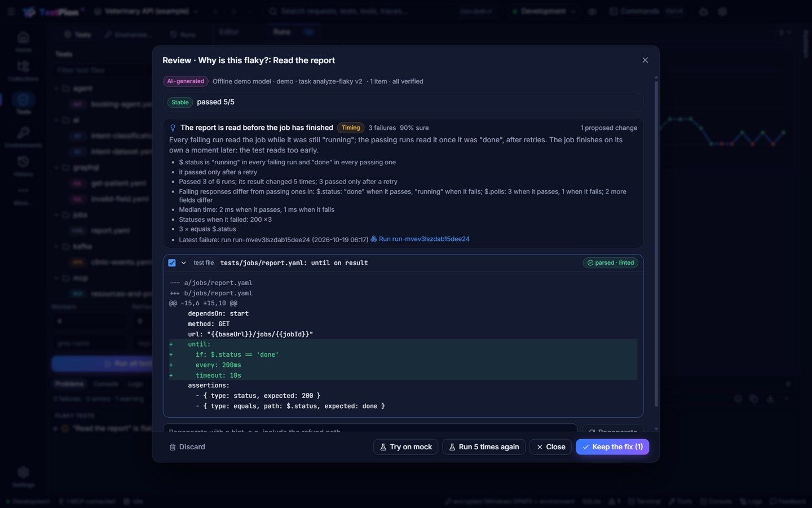
Task: Click the parsed · linted status badge
Action: click(x=610, y=263)
